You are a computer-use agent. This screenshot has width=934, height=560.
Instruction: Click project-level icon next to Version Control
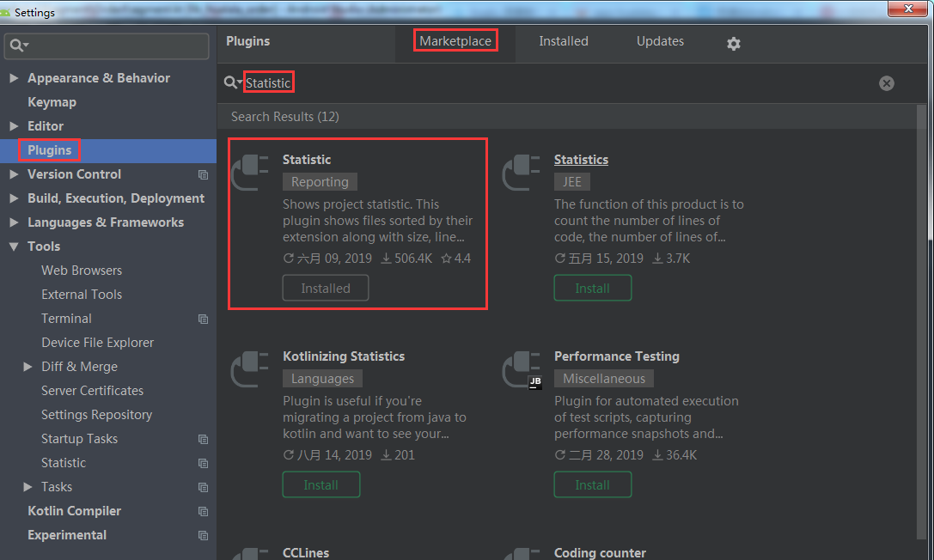(x=203, y=175)
